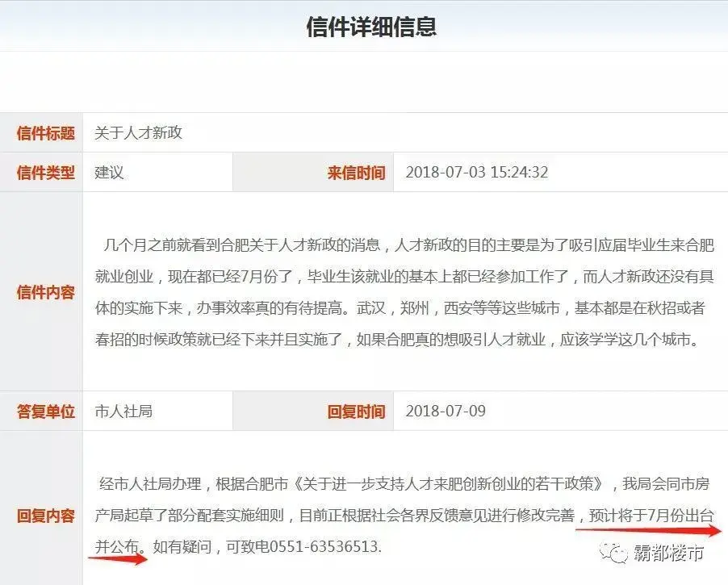
Task: Click the reply line beginning 产局起草了部分配套实施细则
Action: [x=404, y=516]
